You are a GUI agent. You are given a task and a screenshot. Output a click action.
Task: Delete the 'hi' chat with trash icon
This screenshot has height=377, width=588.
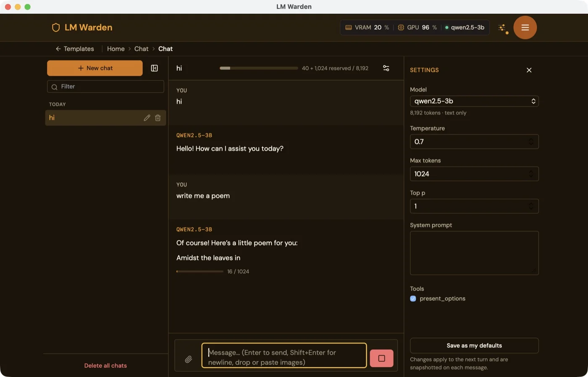pyautogui.click(x=158, y=118)
